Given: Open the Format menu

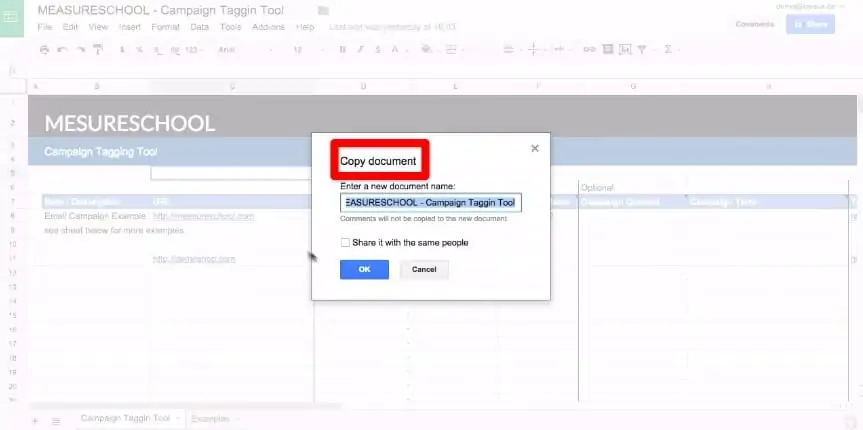Looking at the screenshot, I should click(166, 27).
